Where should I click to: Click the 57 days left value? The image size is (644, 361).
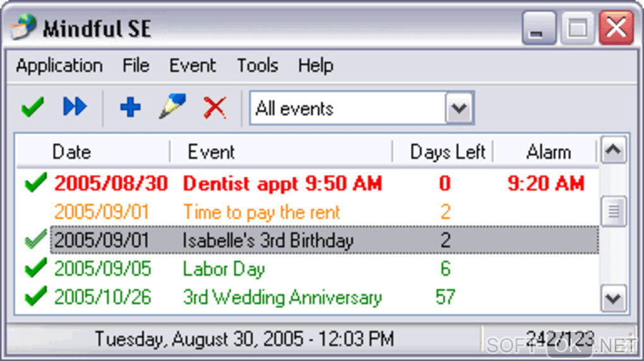click(x=445, y=297)
